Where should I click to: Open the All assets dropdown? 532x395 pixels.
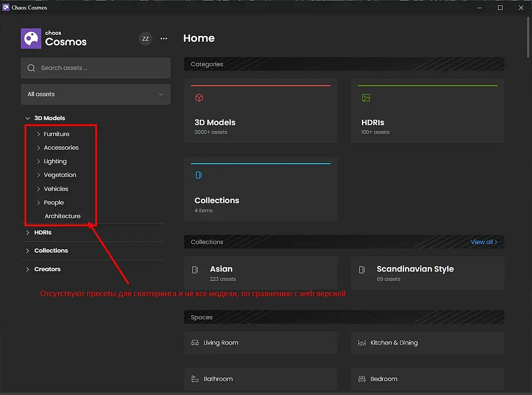(96, 94)
